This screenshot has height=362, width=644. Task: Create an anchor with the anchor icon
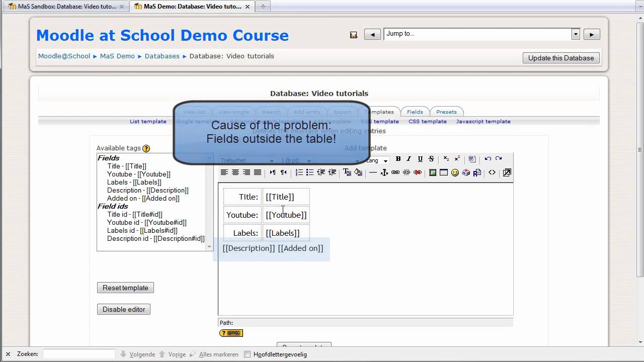384,172
